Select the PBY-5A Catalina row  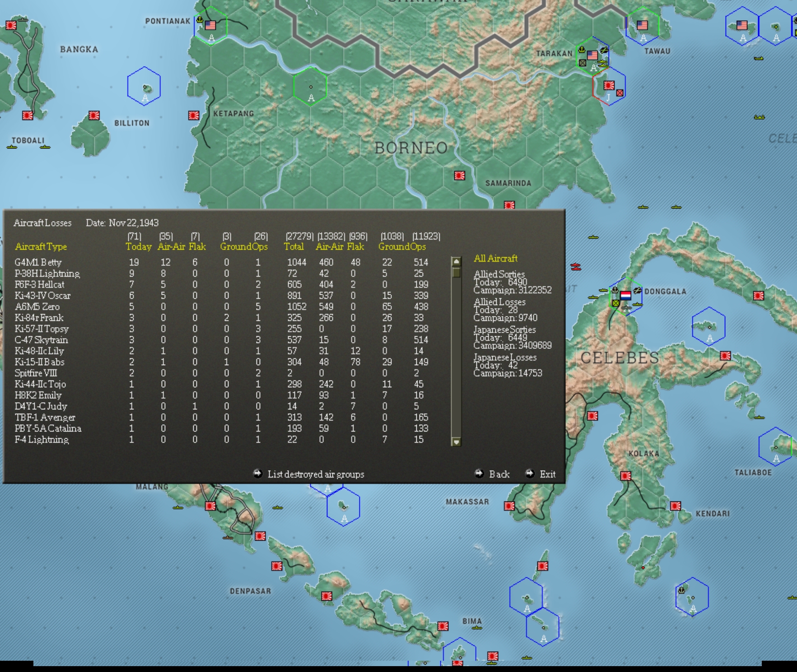click(222, 428)
